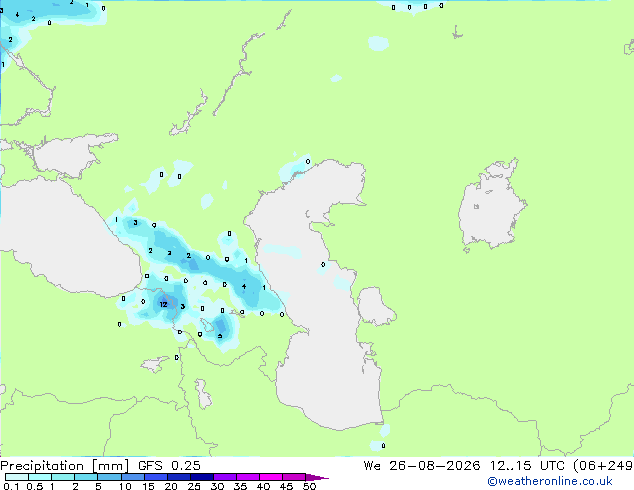Image resolution: width=634 pixels, height=490 pixels.
Task: Click the legend label '25'
Action: [194, 486]
